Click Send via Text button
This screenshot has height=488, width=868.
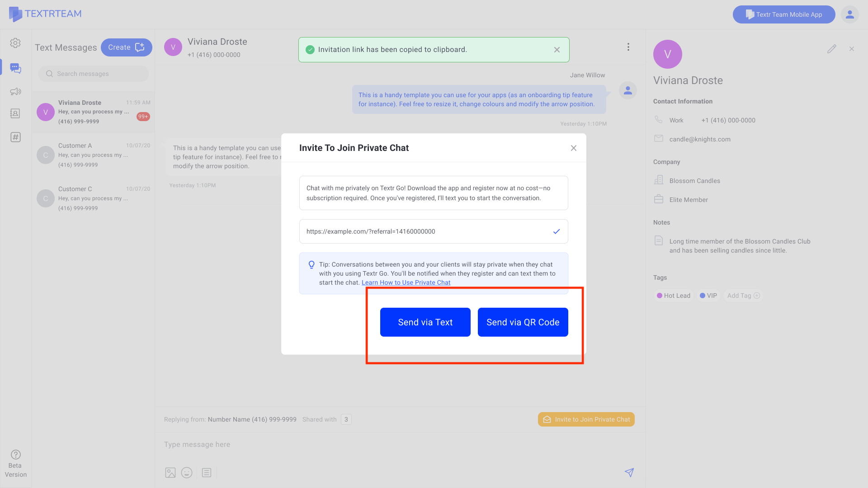point(425,322)
